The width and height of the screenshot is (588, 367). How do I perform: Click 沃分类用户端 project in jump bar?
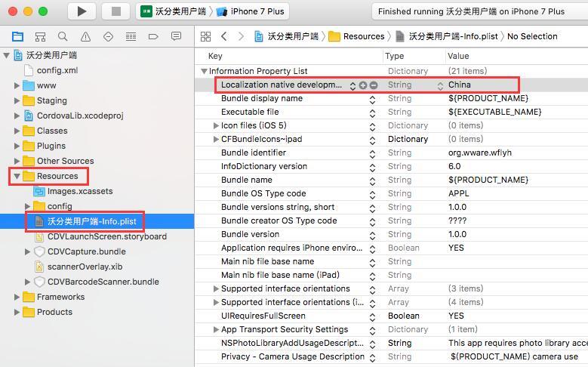coord(293,36)
